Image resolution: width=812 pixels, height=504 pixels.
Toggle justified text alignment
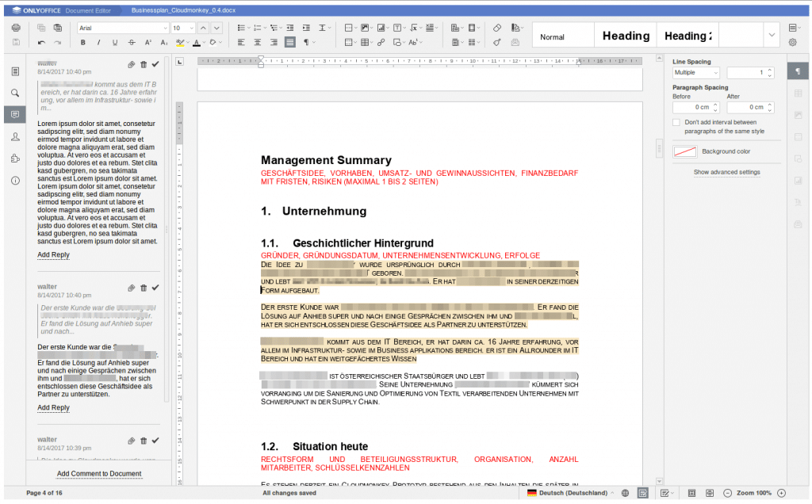pos(290,43)
